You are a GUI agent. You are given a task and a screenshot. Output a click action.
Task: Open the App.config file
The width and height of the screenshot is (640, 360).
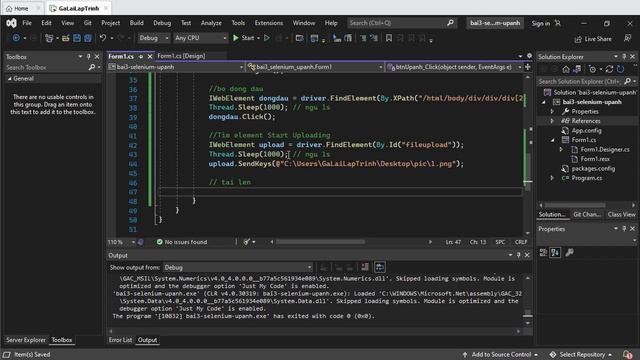pos(587,131)
